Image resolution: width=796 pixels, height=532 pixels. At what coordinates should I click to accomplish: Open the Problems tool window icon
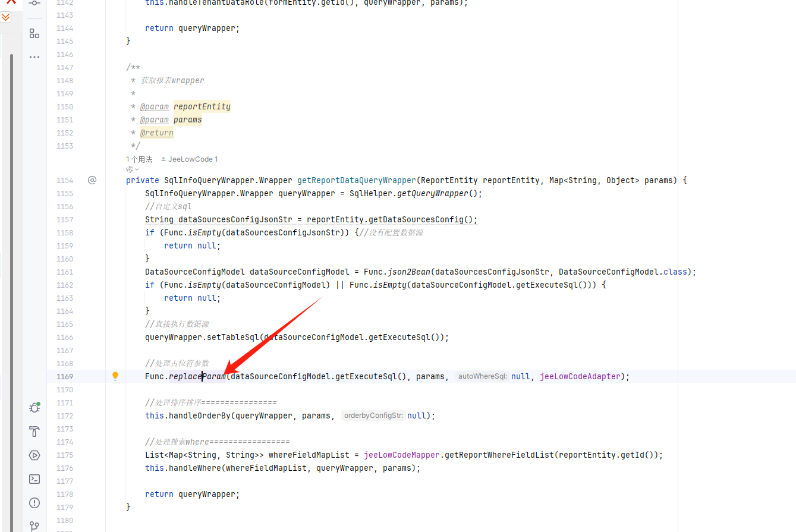coord(34,503)
